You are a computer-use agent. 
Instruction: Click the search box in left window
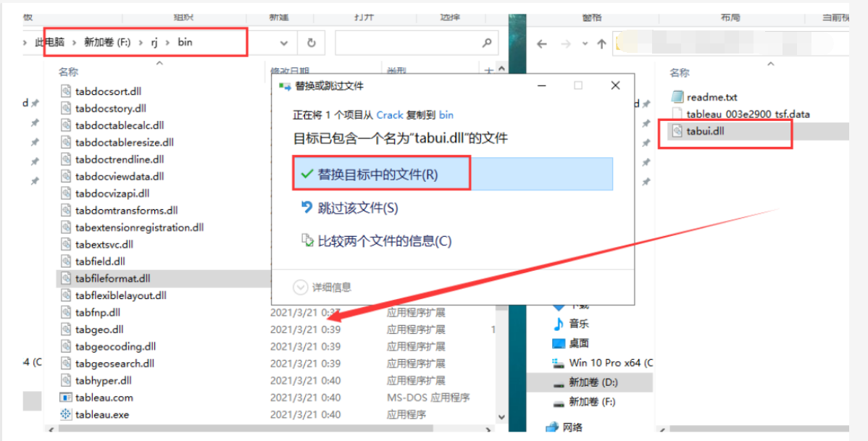(x=417, y=43)
